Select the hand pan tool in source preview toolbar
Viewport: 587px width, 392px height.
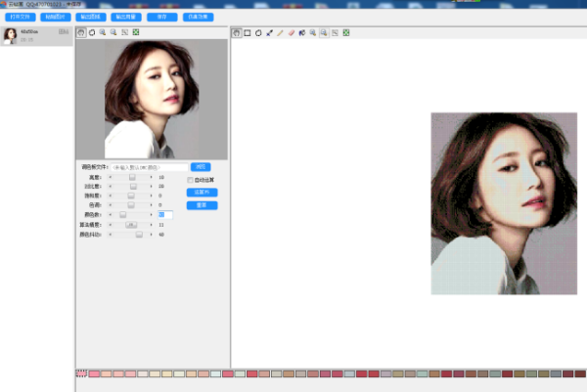(81, 32)
